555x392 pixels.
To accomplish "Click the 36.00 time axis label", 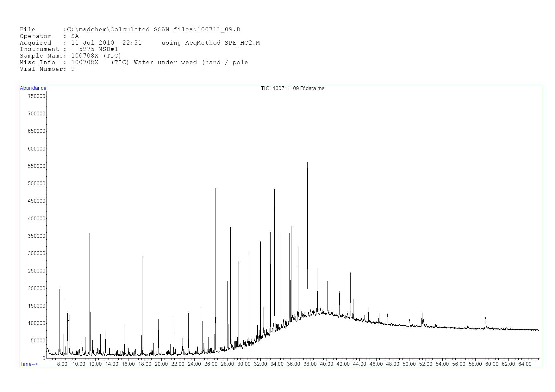I will (293, 364).
